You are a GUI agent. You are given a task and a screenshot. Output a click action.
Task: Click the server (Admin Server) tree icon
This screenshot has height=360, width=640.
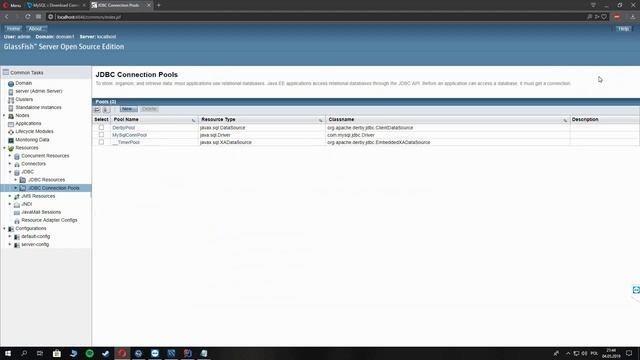[x=11, y=91]
